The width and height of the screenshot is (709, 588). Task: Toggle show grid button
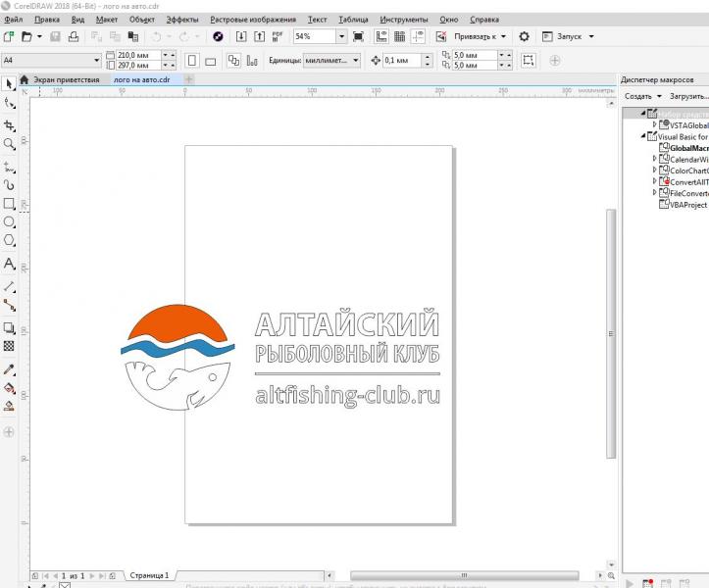[400, 36]
